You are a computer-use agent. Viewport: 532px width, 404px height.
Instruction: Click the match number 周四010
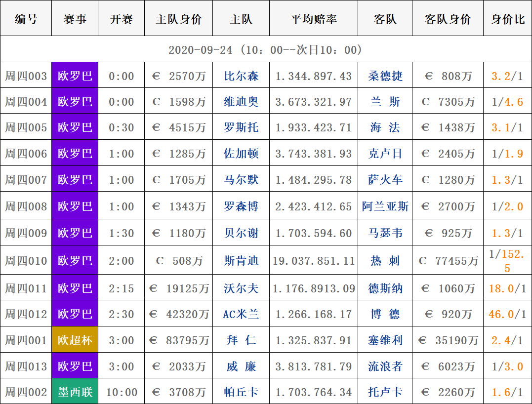click(x=26, y=260)
